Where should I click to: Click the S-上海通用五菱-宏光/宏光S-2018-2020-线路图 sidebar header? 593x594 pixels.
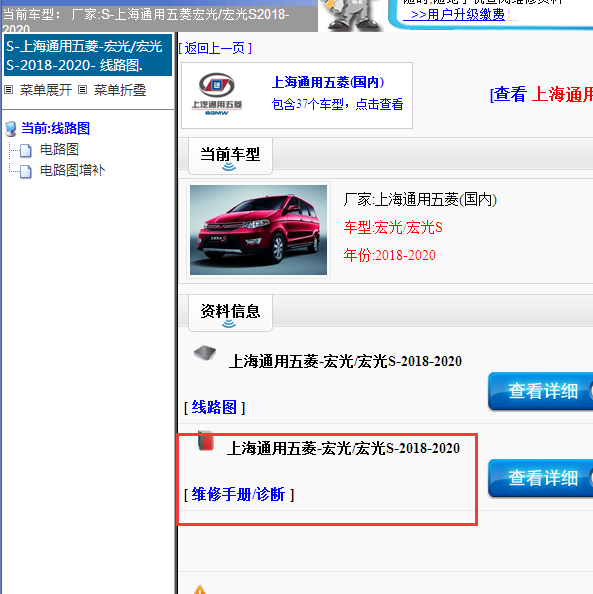point(88,55)
